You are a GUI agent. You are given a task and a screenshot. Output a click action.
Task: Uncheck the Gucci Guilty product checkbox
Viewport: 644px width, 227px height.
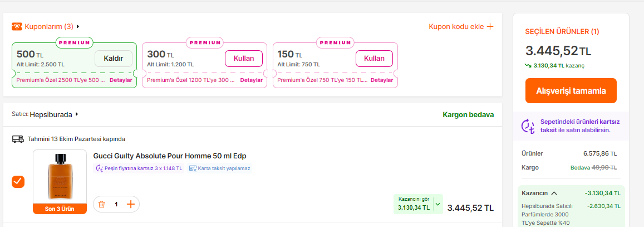click(x=18, y=182)
